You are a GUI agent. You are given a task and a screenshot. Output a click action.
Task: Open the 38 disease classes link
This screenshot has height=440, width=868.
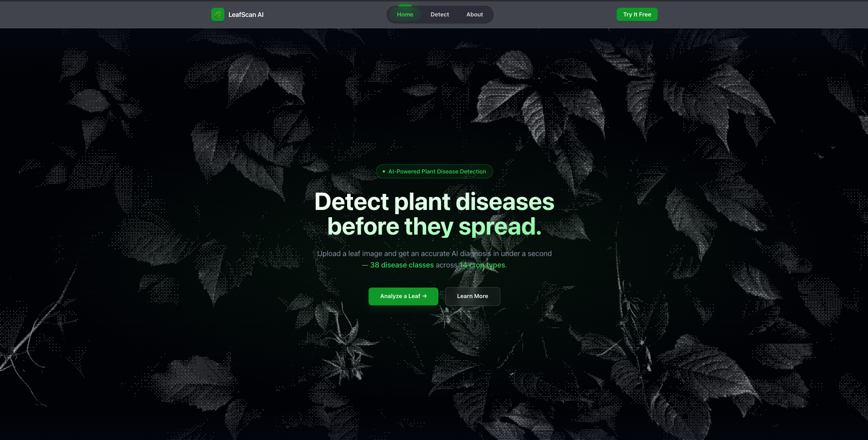tap(402, 265)
